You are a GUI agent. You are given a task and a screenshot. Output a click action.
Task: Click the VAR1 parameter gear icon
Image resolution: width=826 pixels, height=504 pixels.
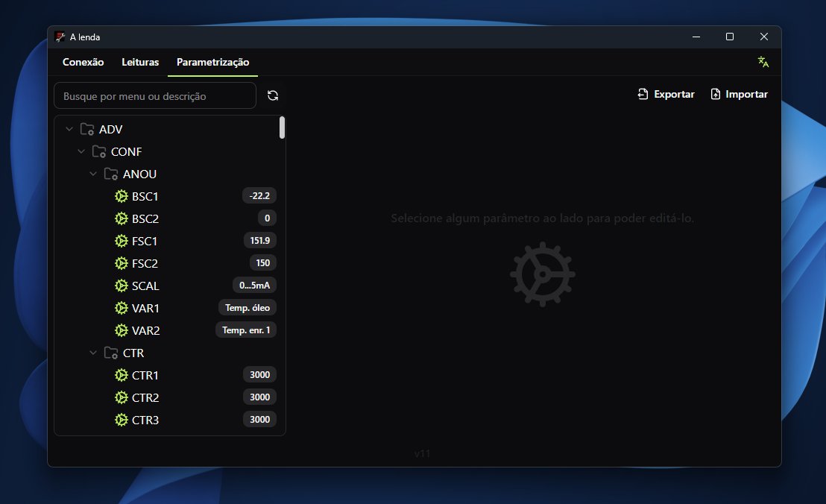[122, 308]
